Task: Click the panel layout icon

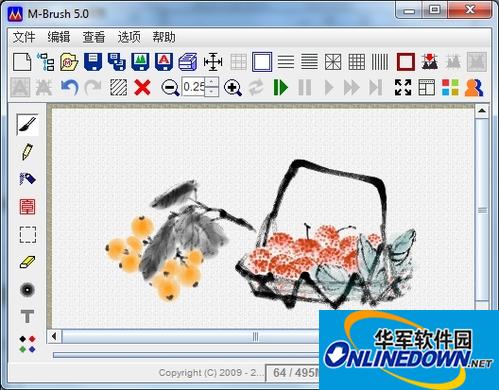Action: point(427,87)
